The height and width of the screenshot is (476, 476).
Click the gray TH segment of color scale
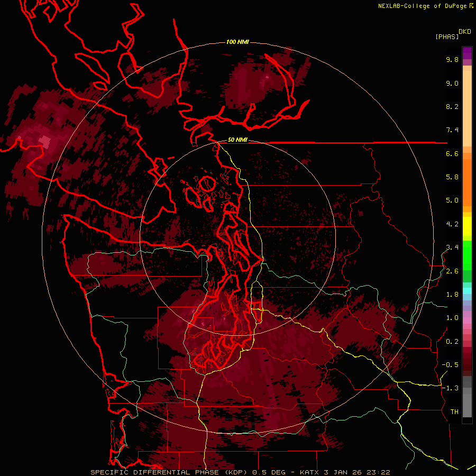click(467, 404)
